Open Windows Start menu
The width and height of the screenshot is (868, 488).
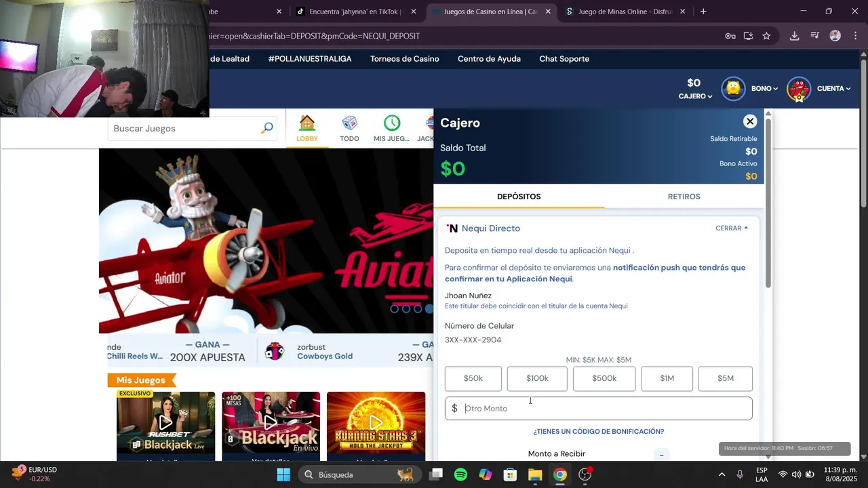(283, 474)
